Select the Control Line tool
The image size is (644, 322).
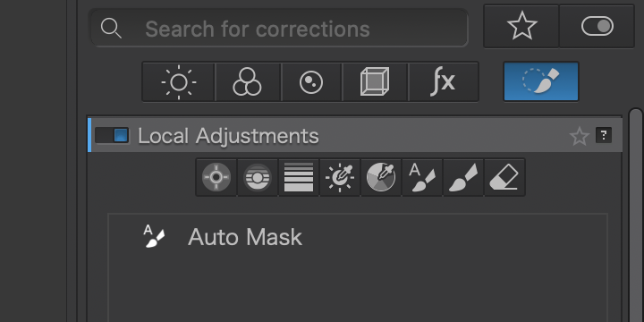[x=258, y=177]
